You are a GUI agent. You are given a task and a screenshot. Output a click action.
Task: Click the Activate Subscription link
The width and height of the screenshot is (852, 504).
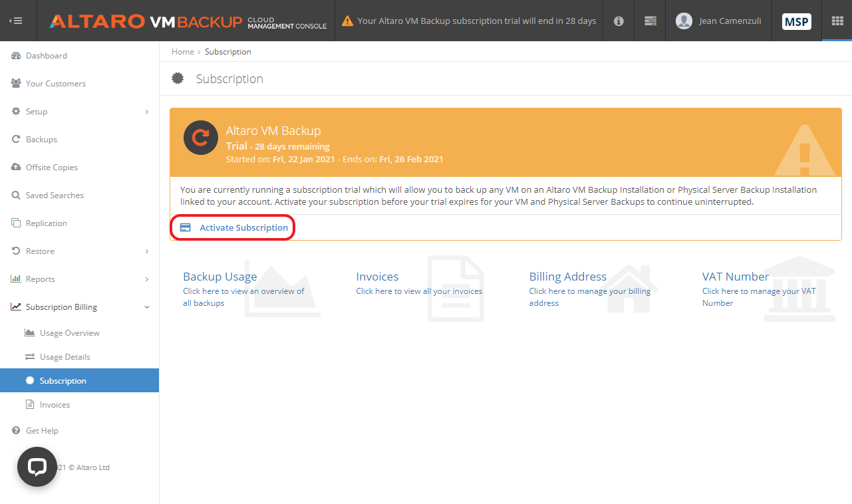pos(244,227)
